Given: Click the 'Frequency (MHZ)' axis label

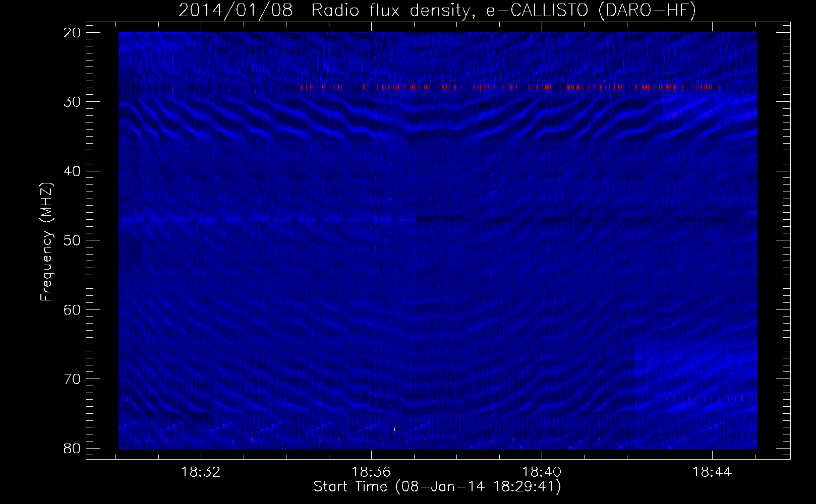Looking at the screenshot, I should pyautogui.click(x=46, y=242).
